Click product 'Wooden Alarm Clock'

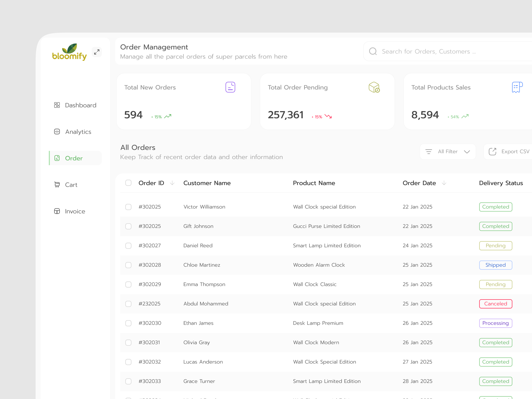(319, 265)
